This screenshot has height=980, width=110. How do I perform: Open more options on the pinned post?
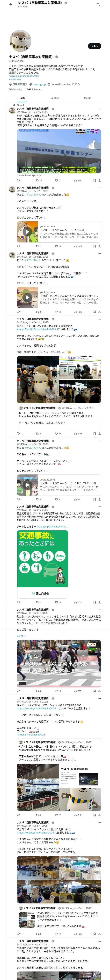tap(99, 109)
